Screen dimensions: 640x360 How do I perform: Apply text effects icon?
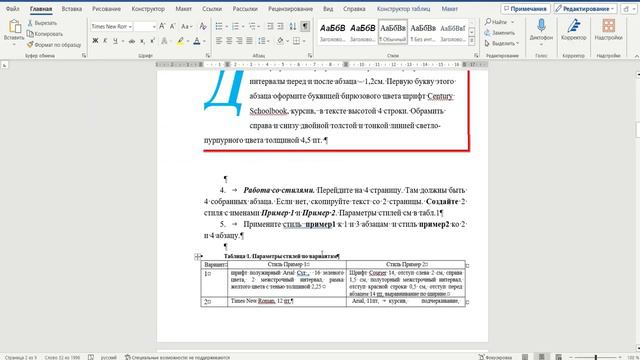164,41
